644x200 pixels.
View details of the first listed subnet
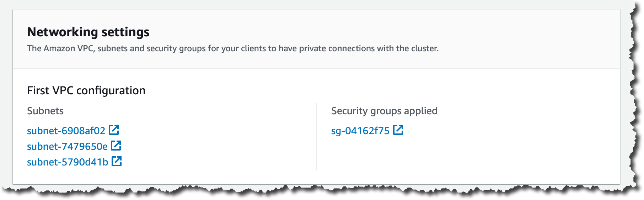[66, 131]
